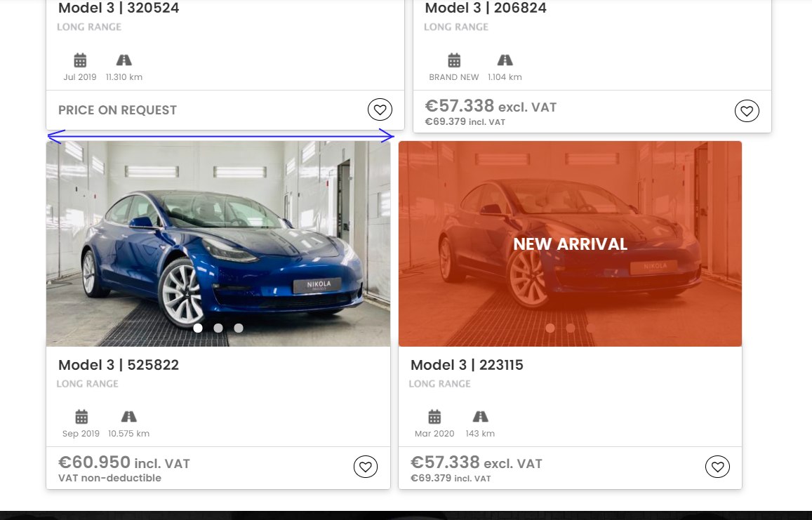Click calendar icon above BRAND NEW
812x520 pixels.
(x=454, y=60)
